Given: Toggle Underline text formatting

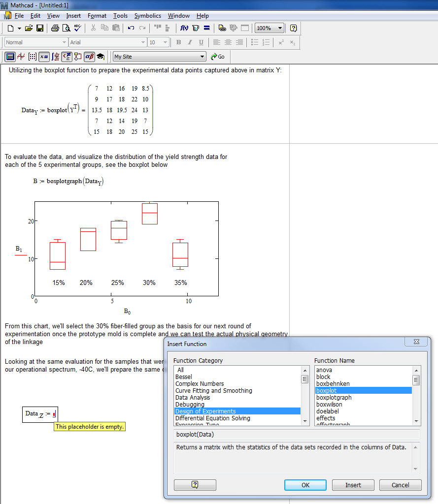Looking at the screenshot, I should click(x=201, y=42).
